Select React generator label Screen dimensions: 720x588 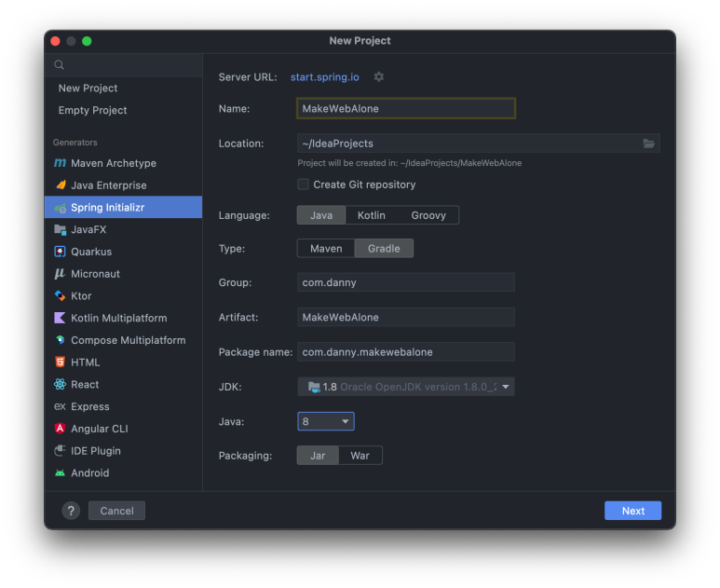tap(85, 385)
